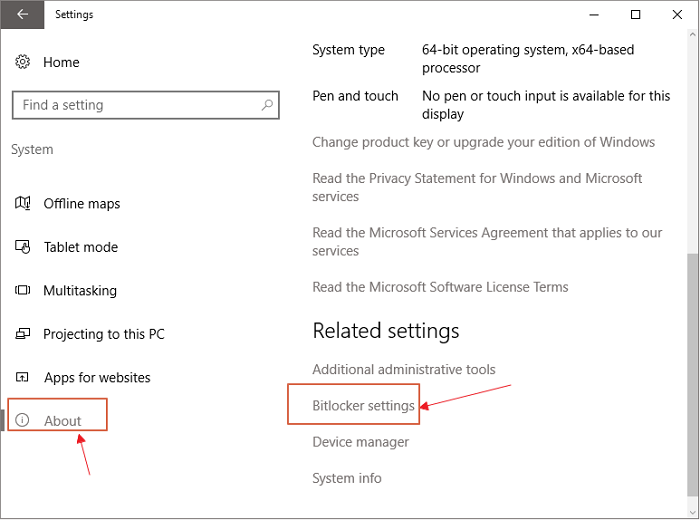Image resolution: width=700 pixels, height=520 pixels.
Task: Open Device manager link
Action: pyautogui.click(x=360, y=442)
